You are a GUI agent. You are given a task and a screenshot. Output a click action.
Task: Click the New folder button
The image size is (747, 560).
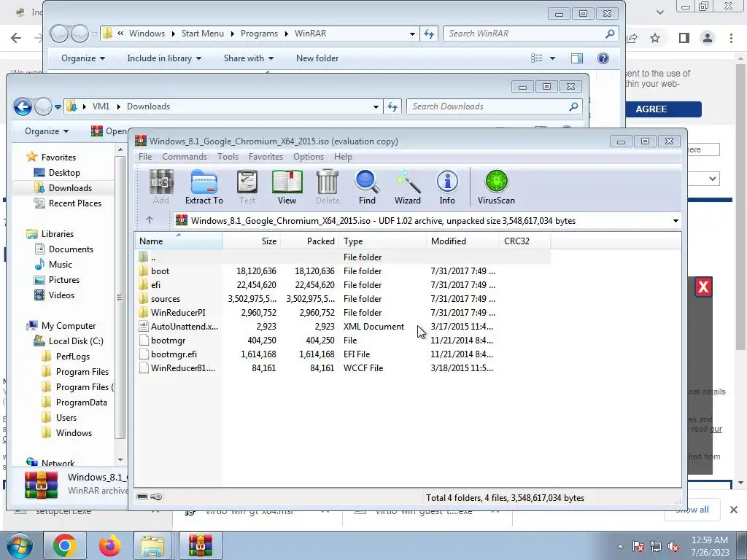coord(317,58)
